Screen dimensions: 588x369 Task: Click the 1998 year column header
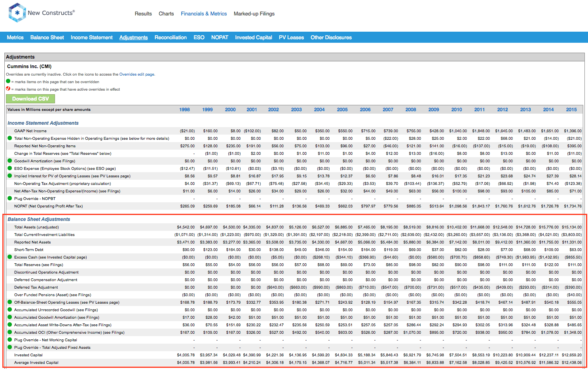pos(184,110)
